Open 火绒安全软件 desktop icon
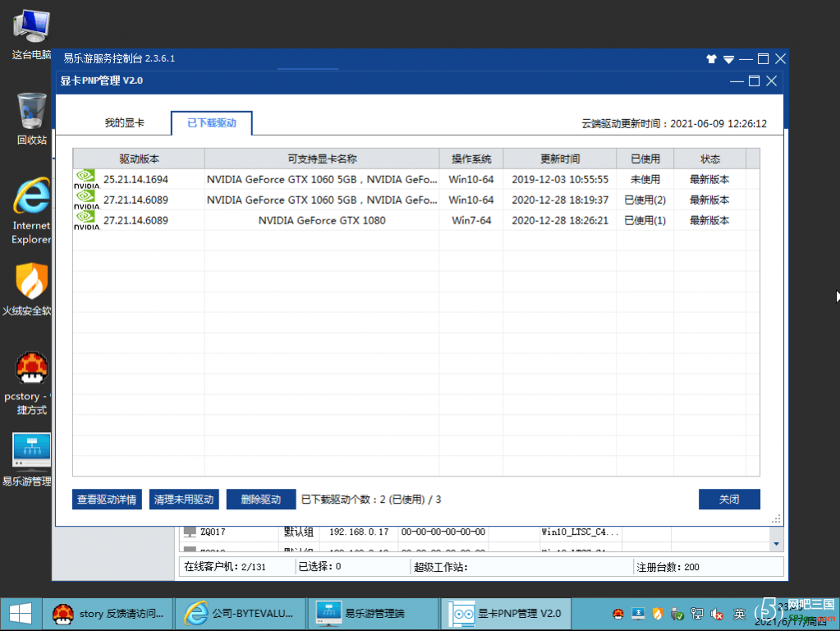The image size is (840, 631). click(28, 289)
